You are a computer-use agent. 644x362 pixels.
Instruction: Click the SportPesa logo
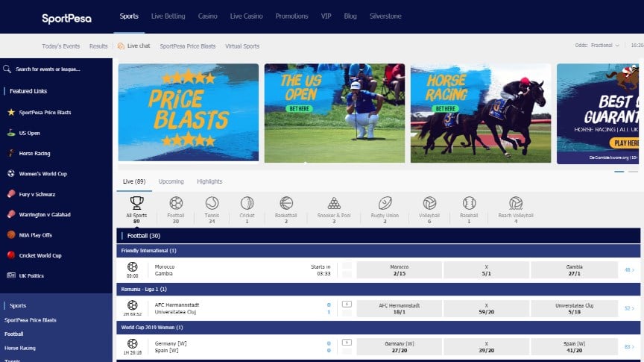tap(66, 19)
